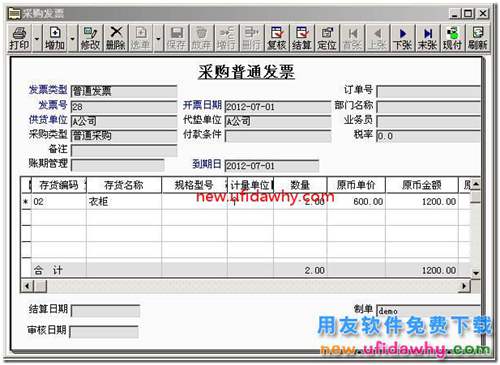Click the 制单 field showing demo
This screenshot has height=365, width=500.
coord(428,311)
